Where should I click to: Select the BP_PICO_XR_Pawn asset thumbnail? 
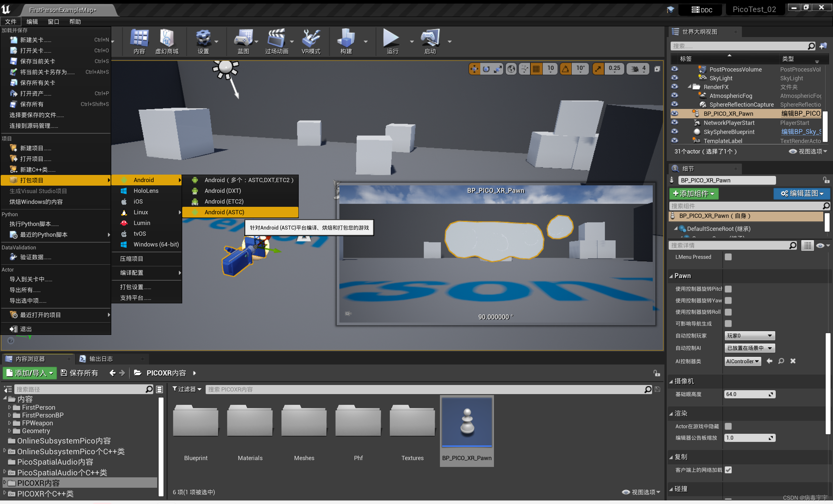[467, 422]
